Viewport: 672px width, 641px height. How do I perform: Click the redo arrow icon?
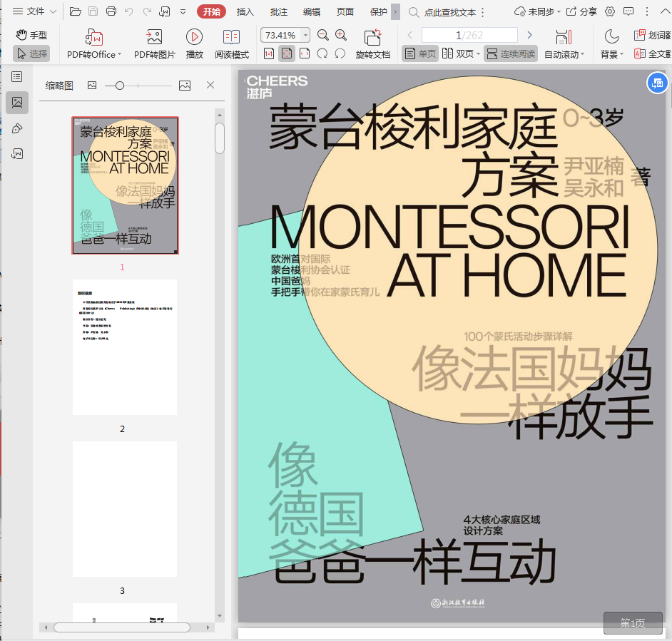[147, 11]
